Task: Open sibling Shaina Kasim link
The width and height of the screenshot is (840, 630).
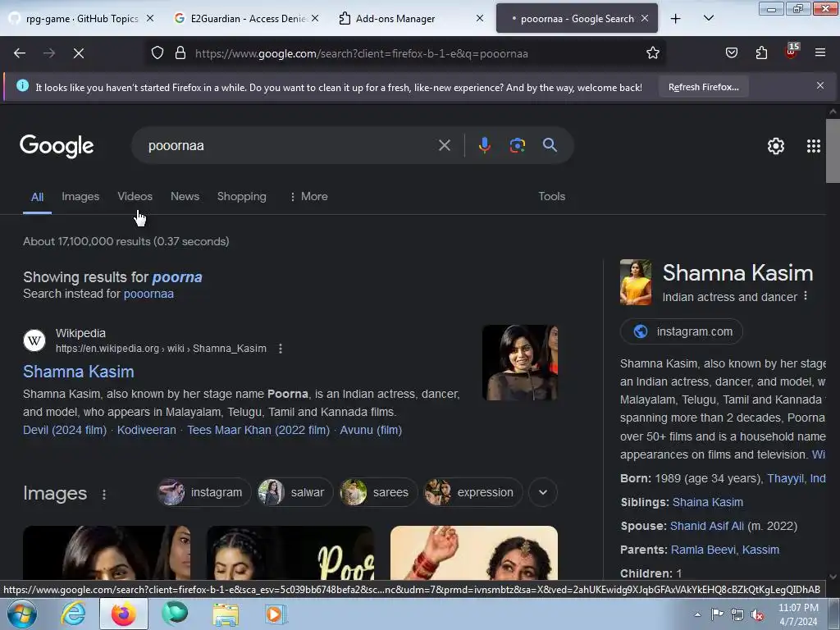Action: (708, 502)
